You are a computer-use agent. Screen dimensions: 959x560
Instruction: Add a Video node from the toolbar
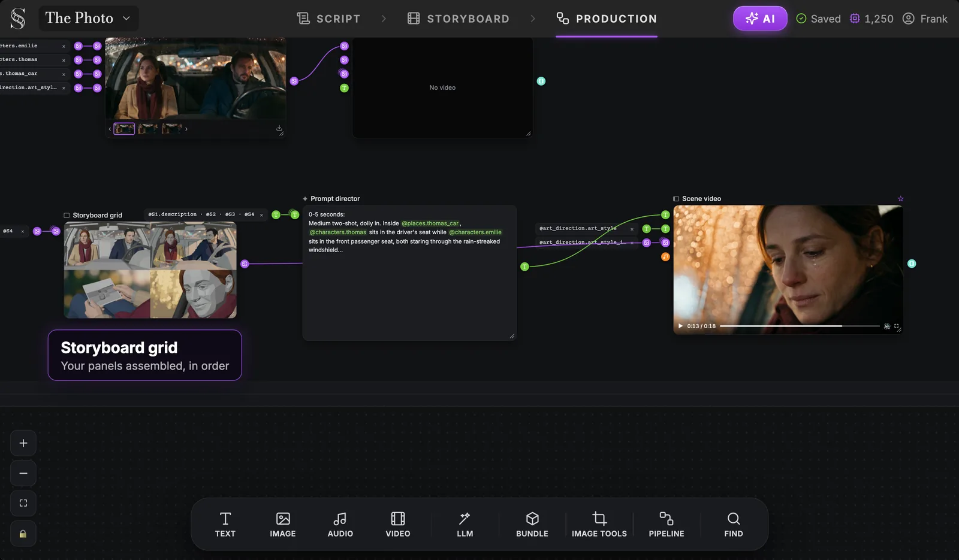coord(398,525)
